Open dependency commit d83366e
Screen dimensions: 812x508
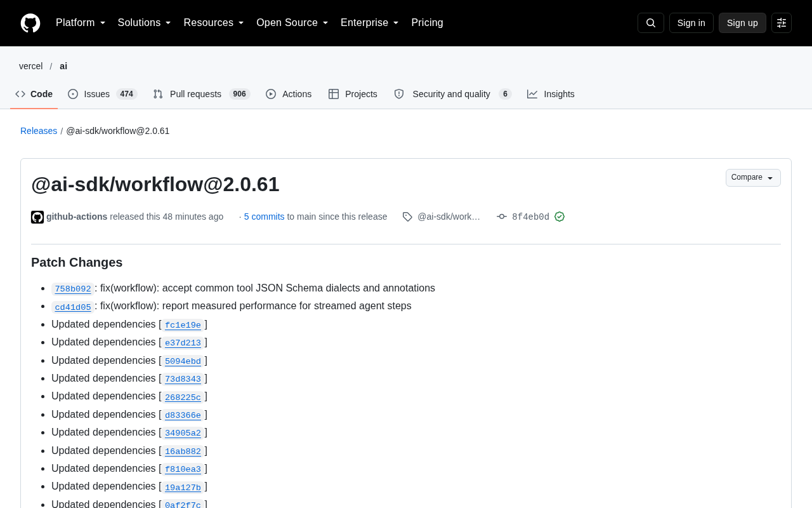[183, 415]
